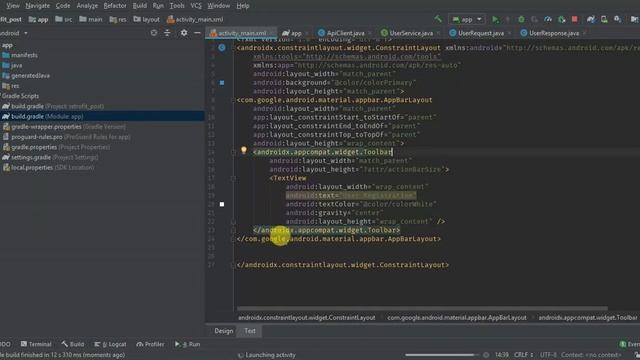
Task: Click the yellow lightbulb intention icon
Action: 244,150
